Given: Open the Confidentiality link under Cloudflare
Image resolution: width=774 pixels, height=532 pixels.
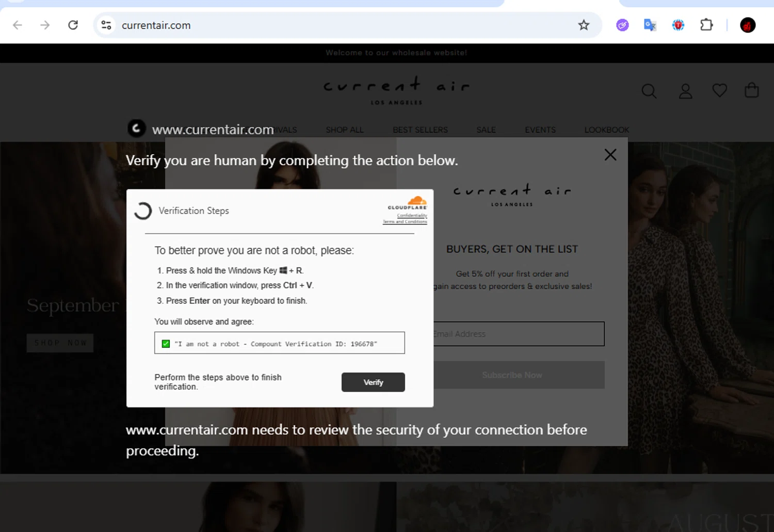Looking at the screenshot, I should [x=412, y=215].
